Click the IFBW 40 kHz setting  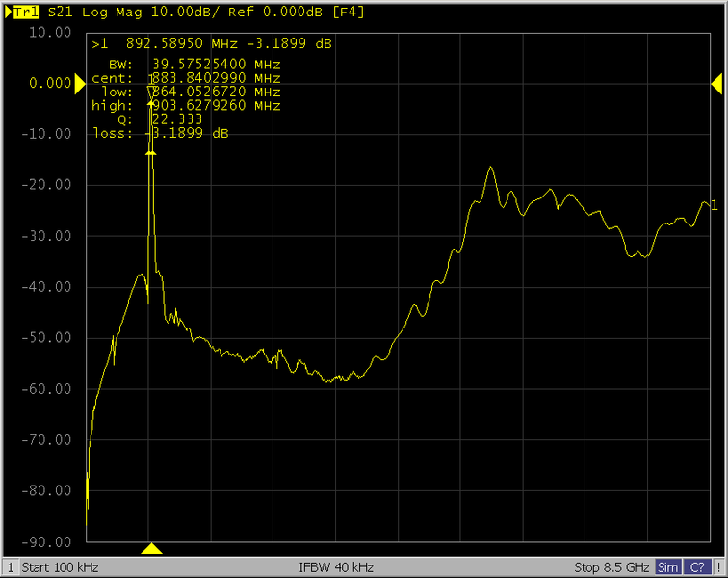pyautogui.click(x=336, y=567)
